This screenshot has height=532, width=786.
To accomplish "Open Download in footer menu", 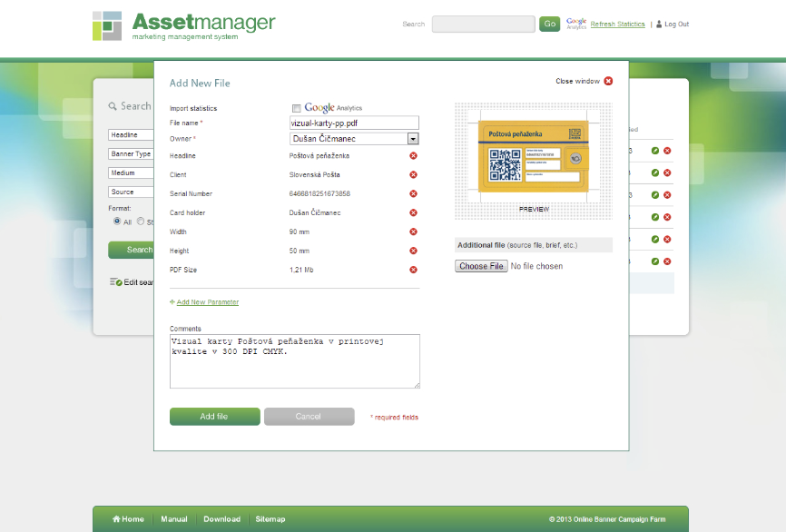I will tap(221, 519).
